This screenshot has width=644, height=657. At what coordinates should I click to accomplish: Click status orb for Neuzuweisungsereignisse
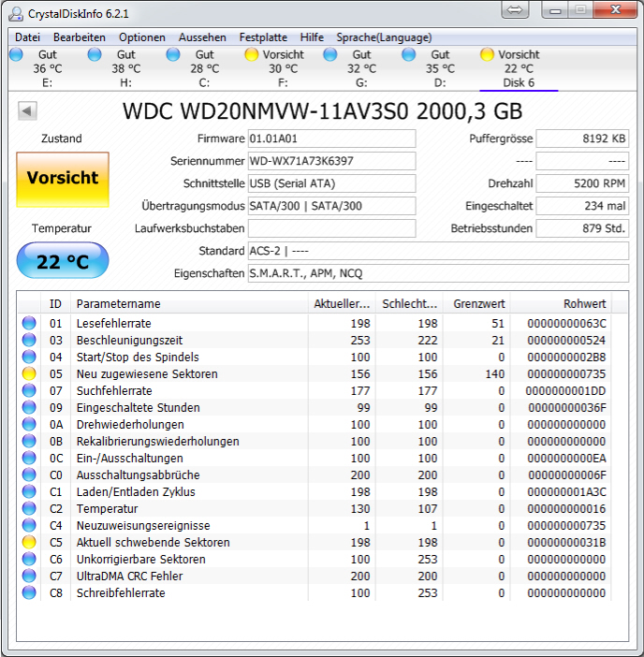point(29,525)
